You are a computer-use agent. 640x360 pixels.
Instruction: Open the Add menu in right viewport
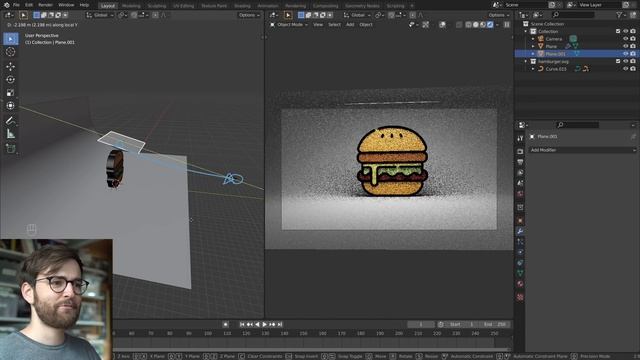tap(350, 24)
